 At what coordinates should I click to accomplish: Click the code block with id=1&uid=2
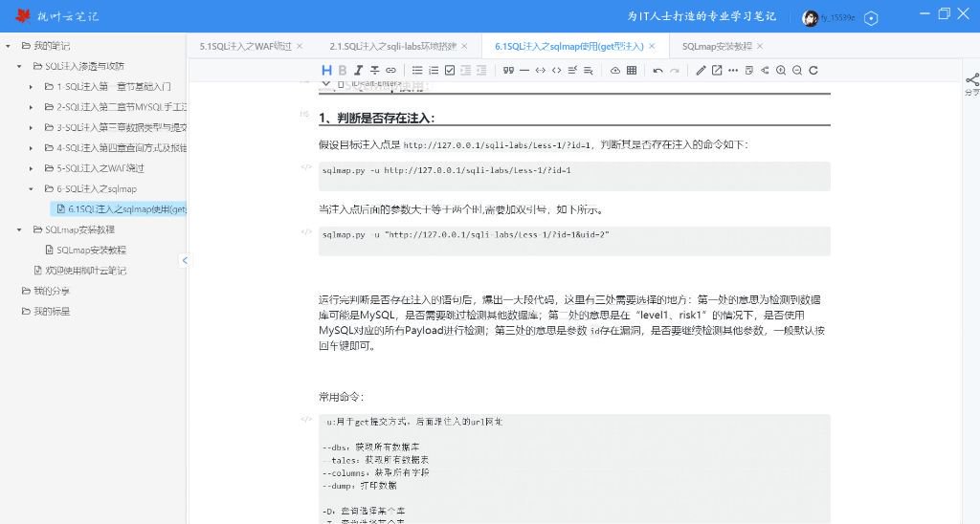574,240
